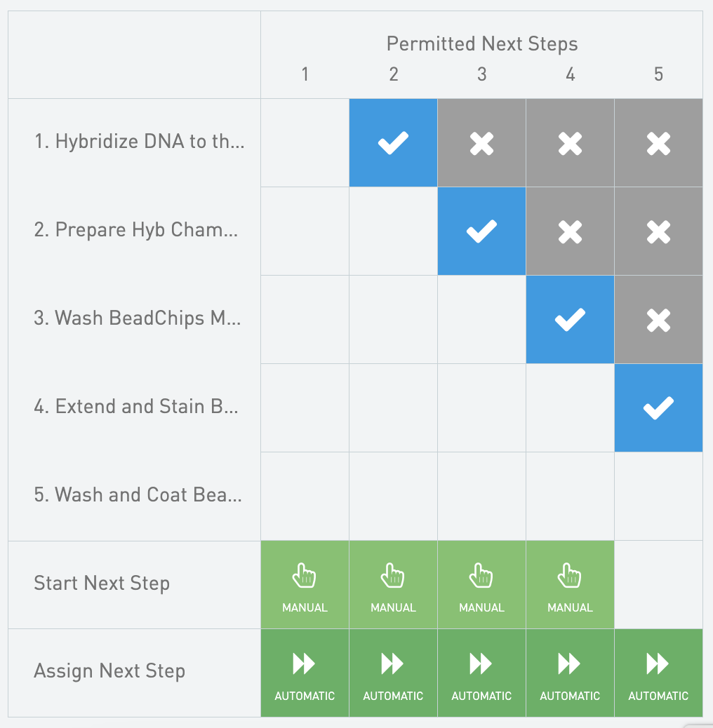Toggle the blue checkmark for Wash BeadChips, step 4
The image size is (713, 728).
click(570, 320)
